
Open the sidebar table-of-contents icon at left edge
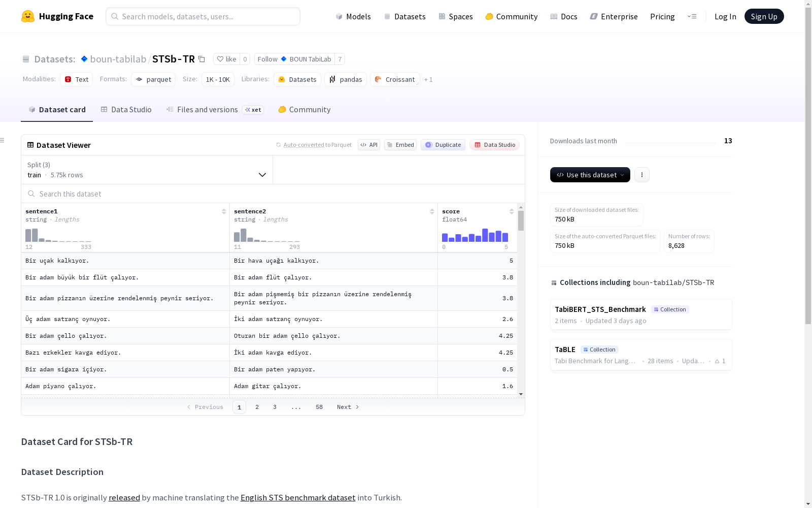click(3, 140)
